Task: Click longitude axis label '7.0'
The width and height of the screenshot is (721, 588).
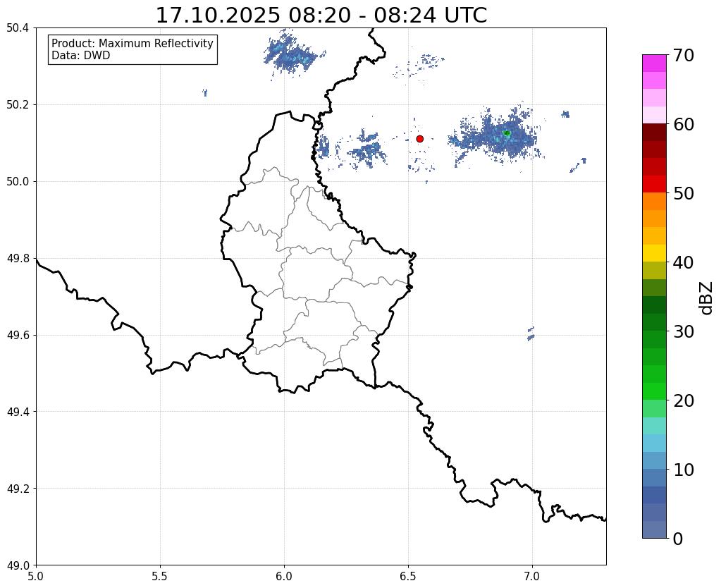Action: point(533,576)
